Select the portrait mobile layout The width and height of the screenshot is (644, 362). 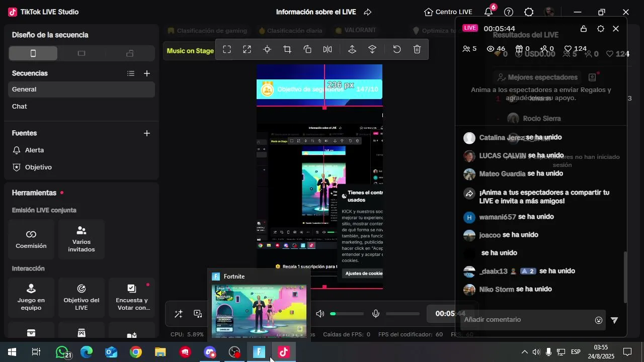[x=33, y=53]
